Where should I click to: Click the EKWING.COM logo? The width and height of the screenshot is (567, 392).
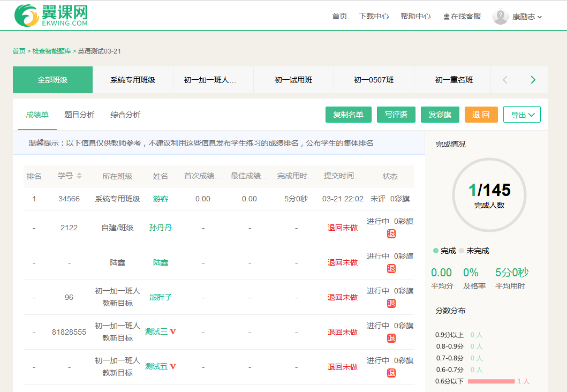coord(51,16)
